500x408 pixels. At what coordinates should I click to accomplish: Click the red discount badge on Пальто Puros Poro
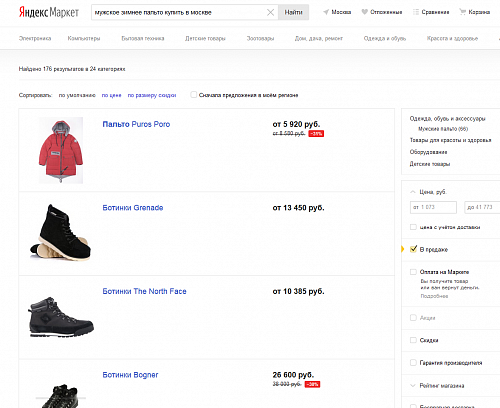coord(316,134)
